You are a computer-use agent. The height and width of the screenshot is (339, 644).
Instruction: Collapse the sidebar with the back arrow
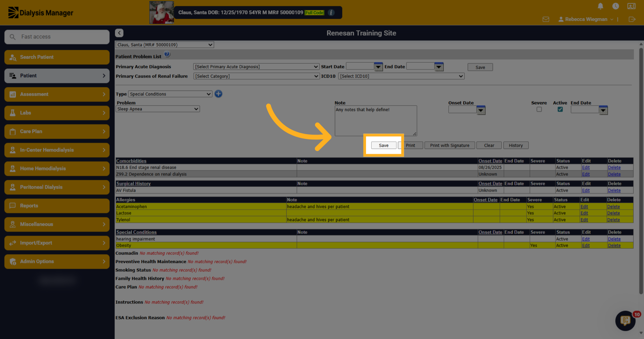[x=119, y=33]
